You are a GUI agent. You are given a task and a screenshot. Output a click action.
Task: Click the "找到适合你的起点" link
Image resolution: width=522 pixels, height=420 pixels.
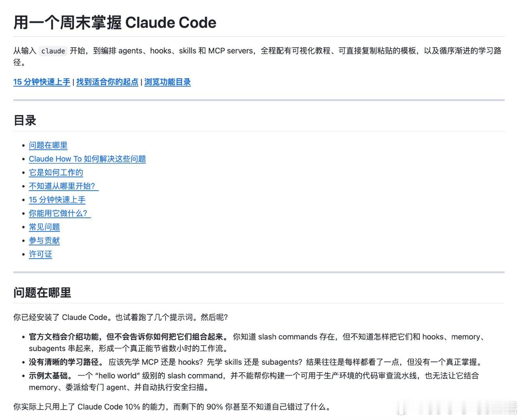106,82
